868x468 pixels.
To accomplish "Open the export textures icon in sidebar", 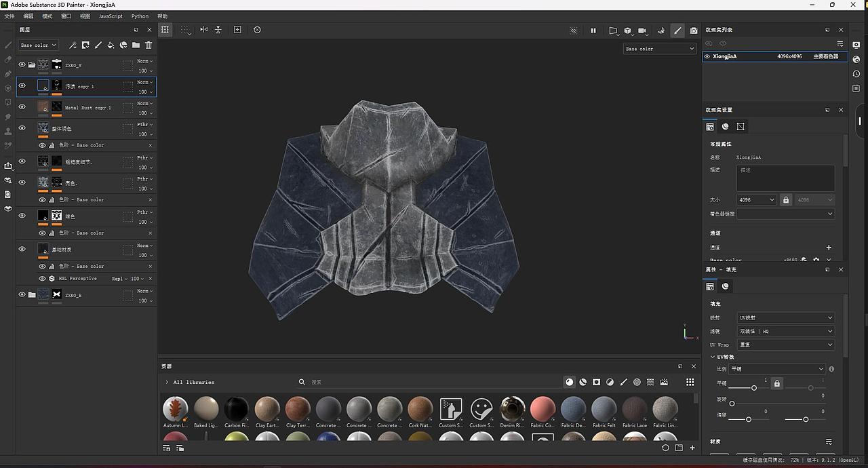I will [x=8, y=165].
